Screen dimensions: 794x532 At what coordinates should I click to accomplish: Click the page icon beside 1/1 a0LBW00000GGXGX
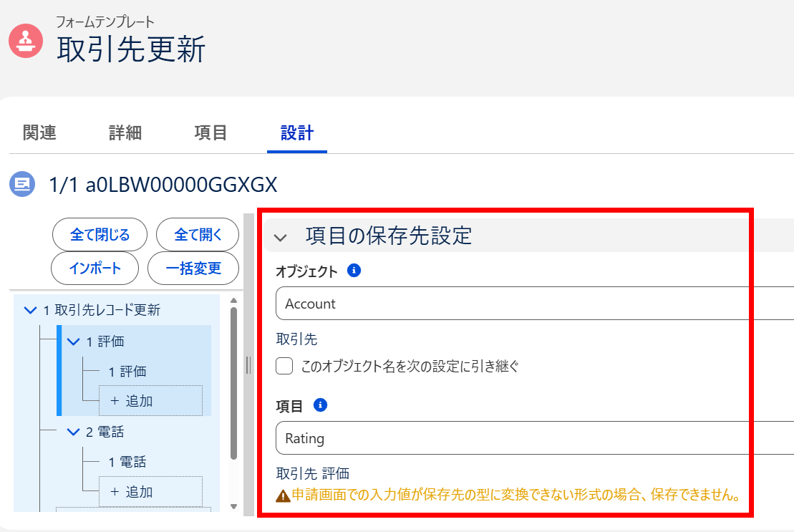click(22, 184)
